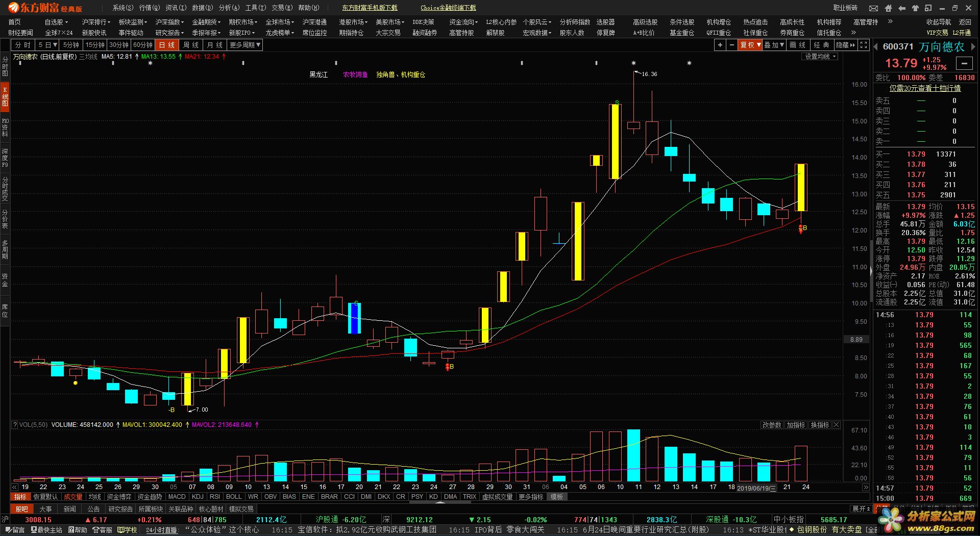980x536 pixels.
Task: Open F10资料 sidebar view
Action: coord(5,127)
